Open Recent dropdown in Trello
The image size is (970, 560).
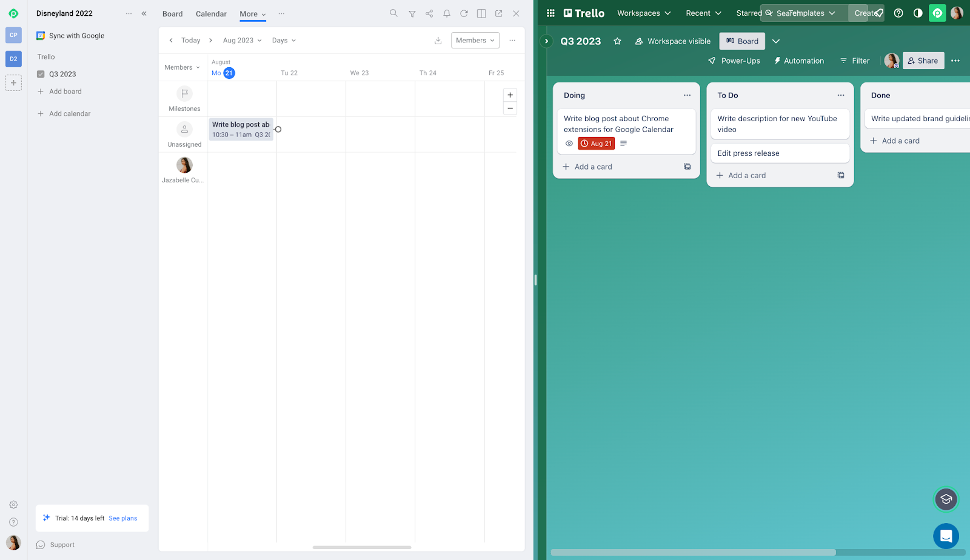click(703, 13)
